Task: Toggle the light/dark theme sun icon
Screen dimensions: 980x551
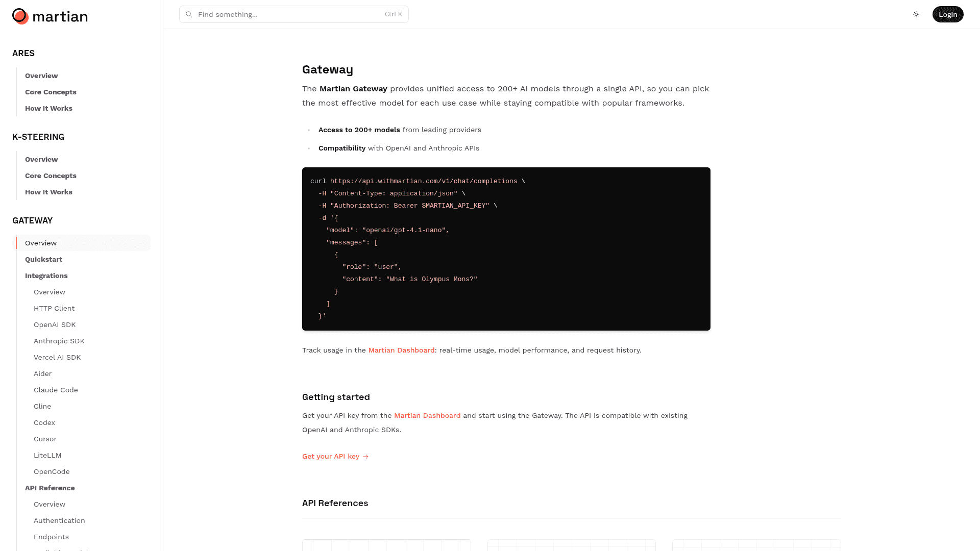Action: (916, 14)
